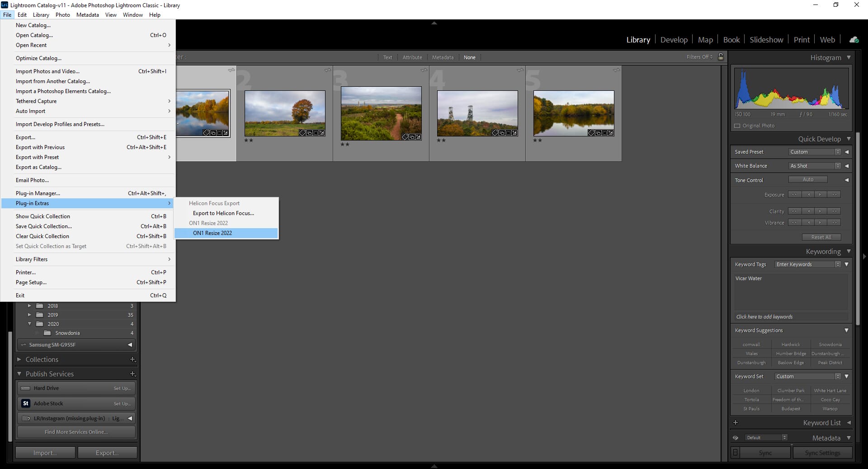Click the Adobe Stock St icon
The height and width of the screenshot is (469, 868).
pyautogui.click(x=26, y=403)
